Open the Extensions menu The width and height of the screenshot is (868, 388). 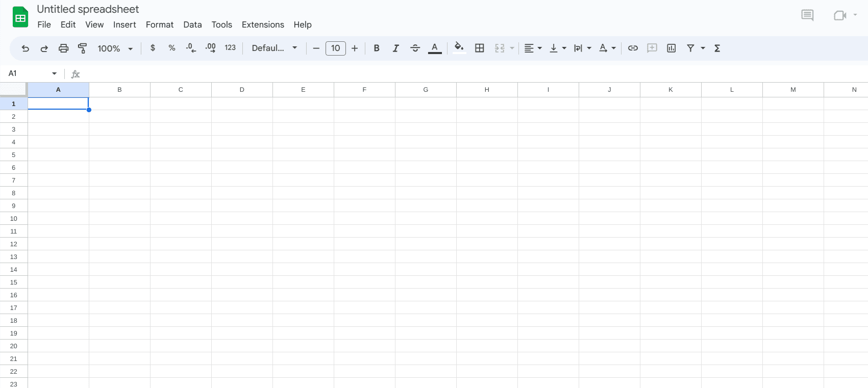pyautogui.click(x=263, y=24)
